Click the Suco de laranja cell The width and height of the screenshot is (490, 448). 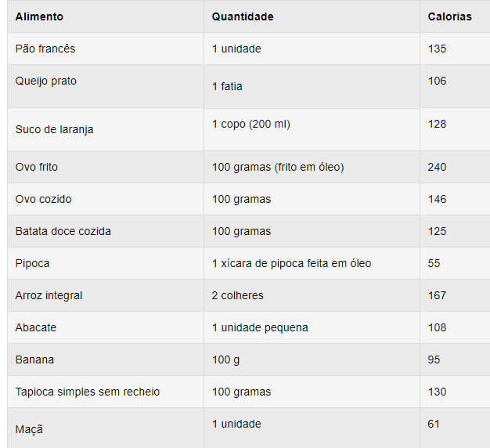(54, 129)
